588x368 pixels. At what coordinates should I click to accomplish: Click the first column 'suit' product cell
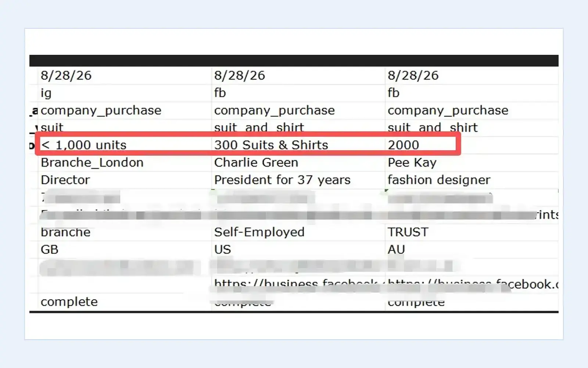click(125, 128)
